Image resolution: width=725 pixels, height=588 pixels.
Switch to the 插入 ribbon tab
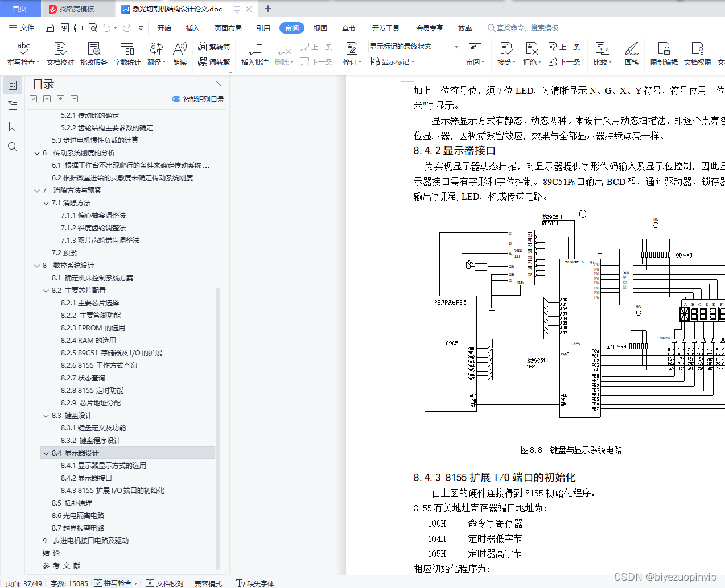click(193, 28)
